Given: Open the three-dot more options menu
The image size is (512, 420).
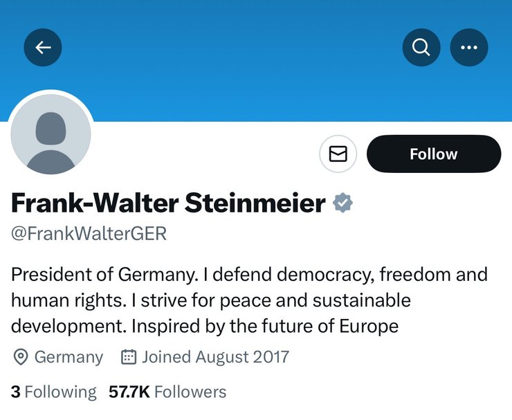Looking at the screenshot, I should pyautogui.click(x=469, y=47).
